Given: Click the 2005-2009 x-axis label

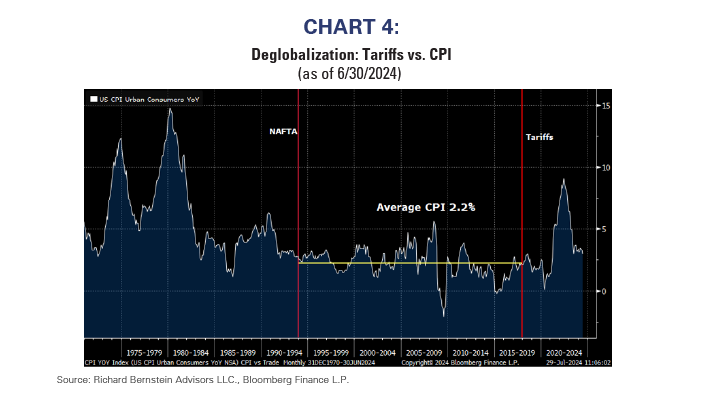Looking at the screenshot, I should click(x=425, y=352).
